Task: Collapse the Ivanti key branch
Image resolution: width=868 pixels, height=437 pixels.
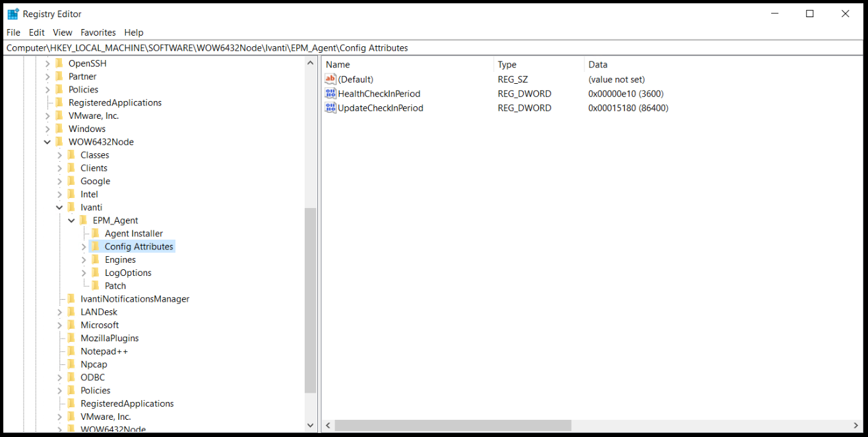Action: [x=59, y=207]
